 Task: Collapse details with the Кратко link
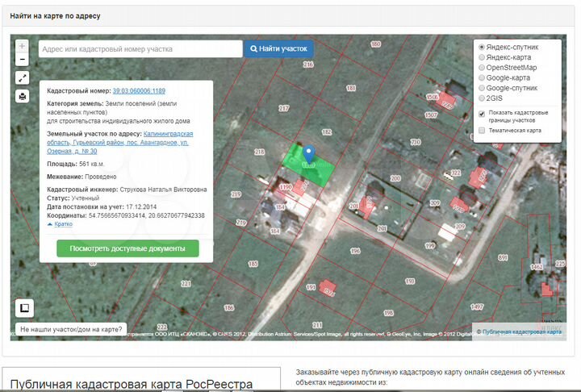coord(61,224)
